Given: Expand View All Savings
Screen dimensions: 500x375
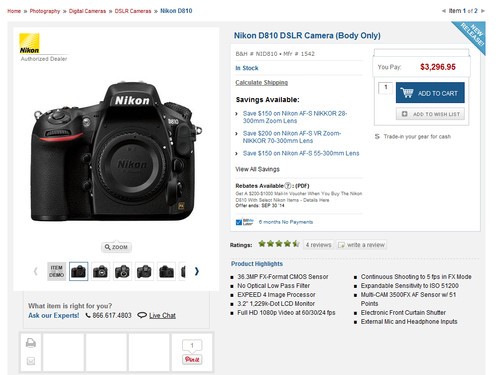Looking at the screenshot, I should [257, 169].
